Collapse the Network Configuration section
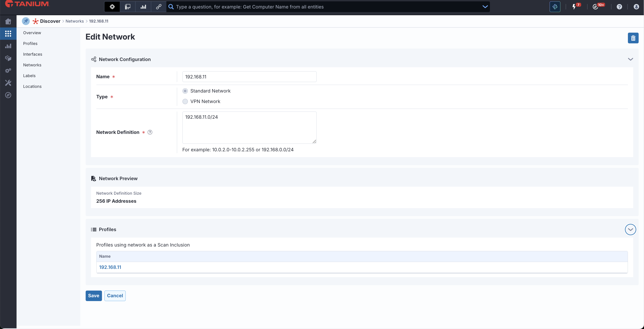 pos(630,59)
